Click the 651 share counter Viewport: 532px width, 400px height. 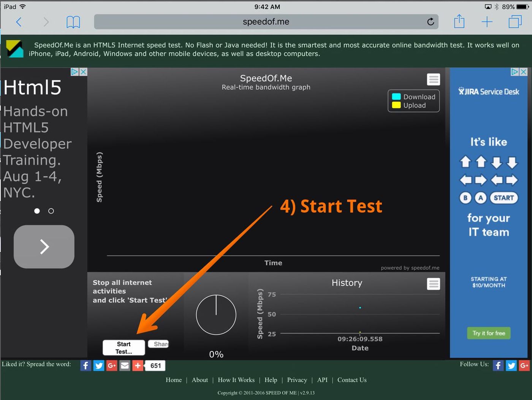pyautogui.click(x=155, y=366)
